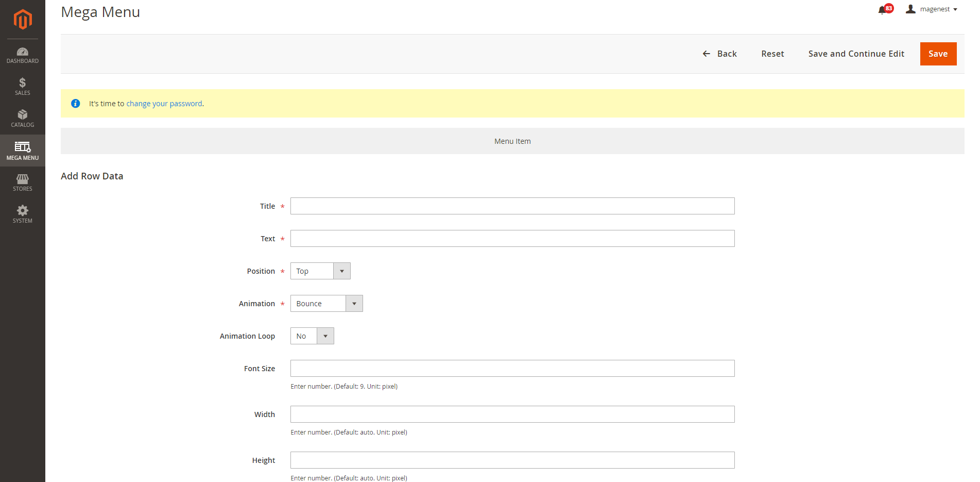Click the Magento logo icon

pos(23,20)
